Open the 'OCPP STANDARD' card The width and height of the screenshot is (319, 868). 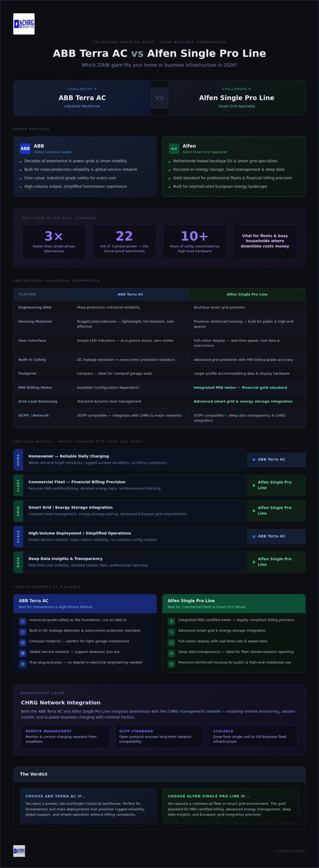coord(159,736)
